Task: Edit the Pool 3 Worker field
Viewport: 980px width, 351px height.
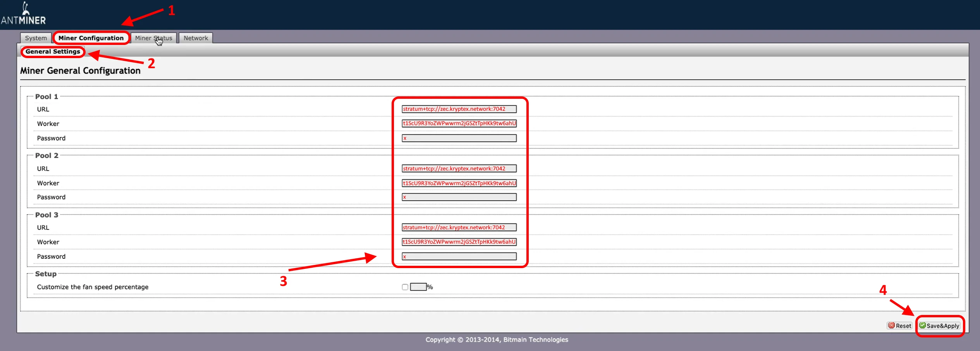Action: click(459, 242)
